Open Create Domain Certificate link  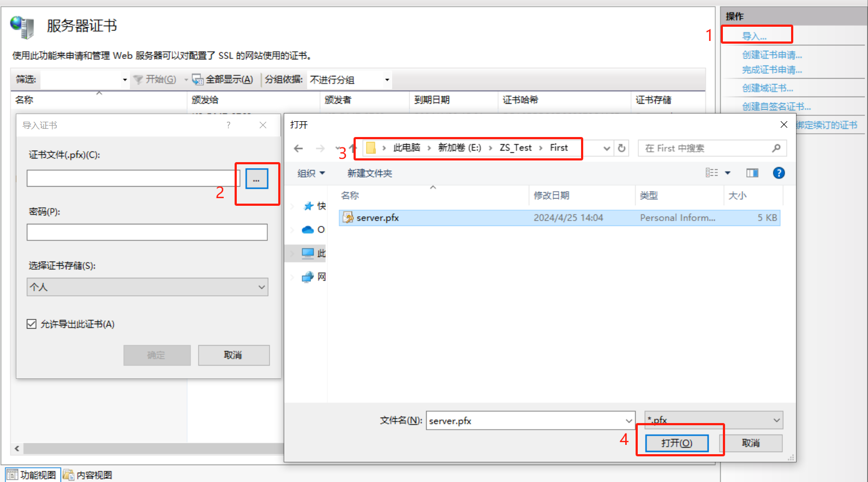coord(768,88)
